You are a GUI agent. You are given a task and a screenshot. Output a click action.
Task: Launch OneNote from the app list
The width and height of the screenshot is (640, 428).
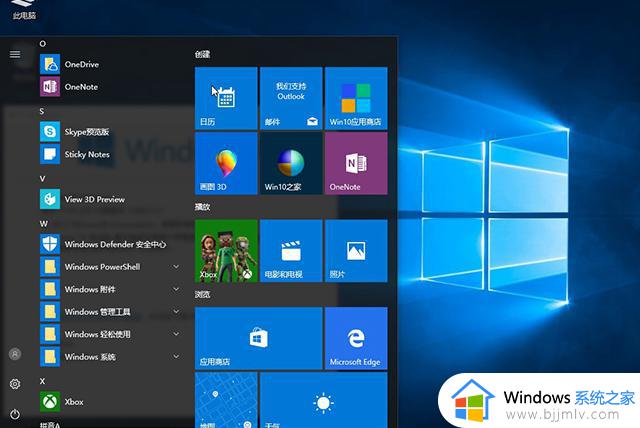[x=110, y=86]
